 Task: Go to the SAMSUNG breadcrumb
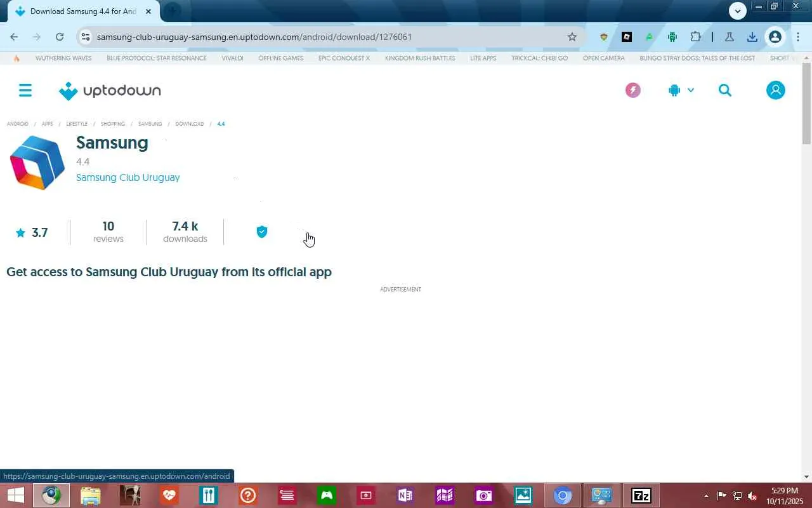(x=150, y=124)
